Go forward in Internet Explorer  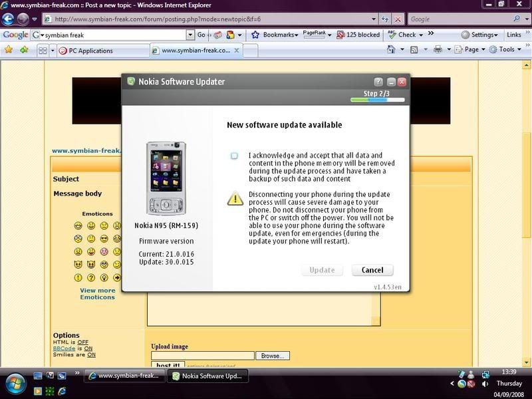(x=23, y=19)
